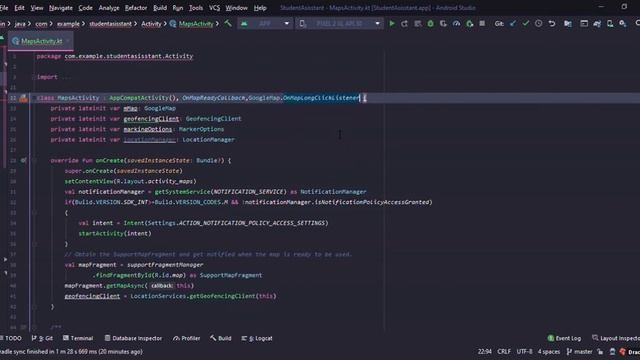Open the master Git branch popup

[579, 351]
